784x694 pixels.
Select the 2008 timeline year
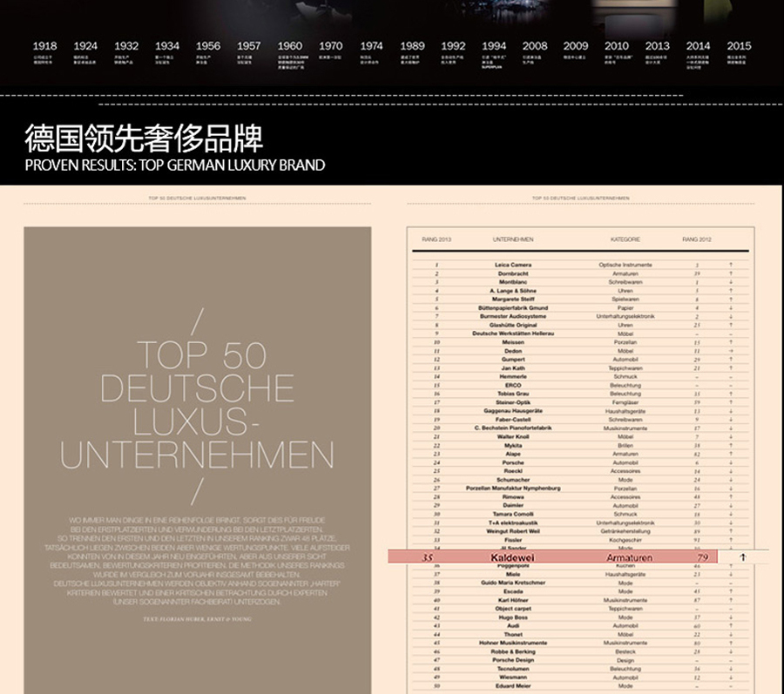pyautogui.click(x=535, y=46)
